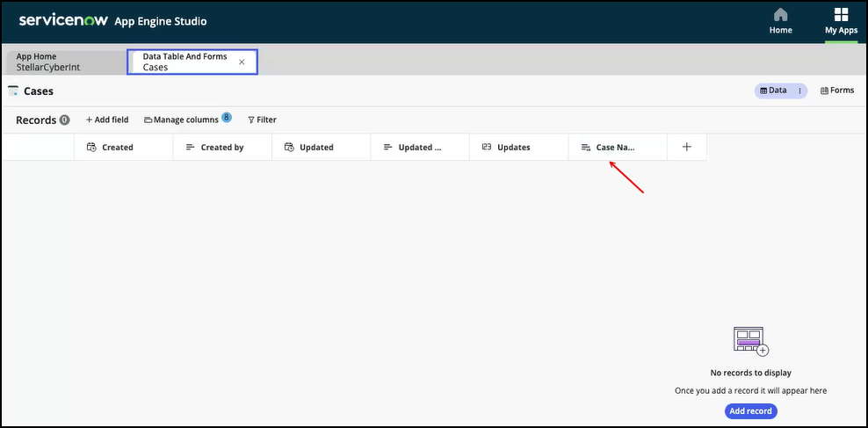
Task: Click the plus icon to add column
Action: pos(687,147)
